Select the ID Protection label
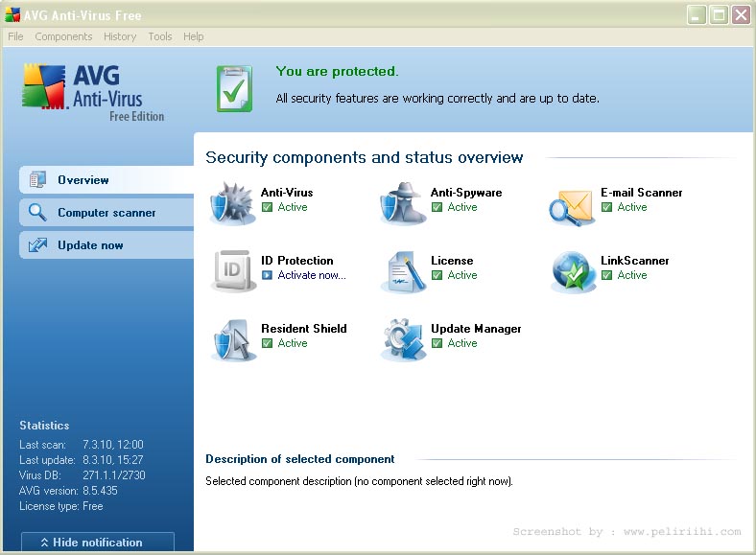This screenshot has height=555, width=756. coord(297,260)
